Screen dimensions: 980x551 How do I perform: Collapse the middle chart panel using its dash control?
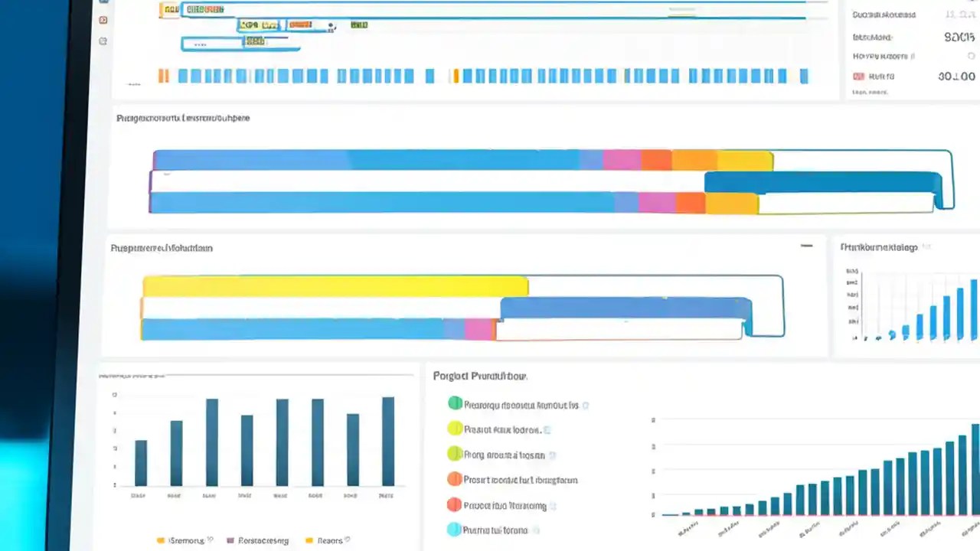pos(806,246)
